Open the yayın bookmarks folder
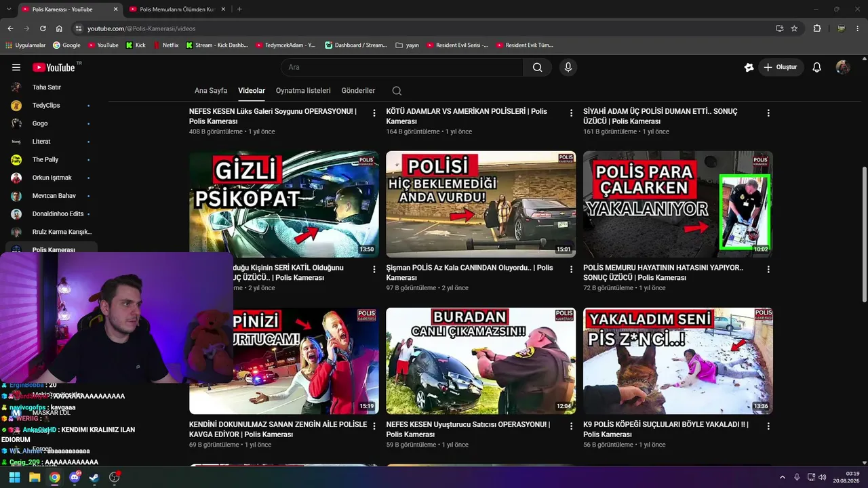 pyautogui.click(x=407, y=45)
